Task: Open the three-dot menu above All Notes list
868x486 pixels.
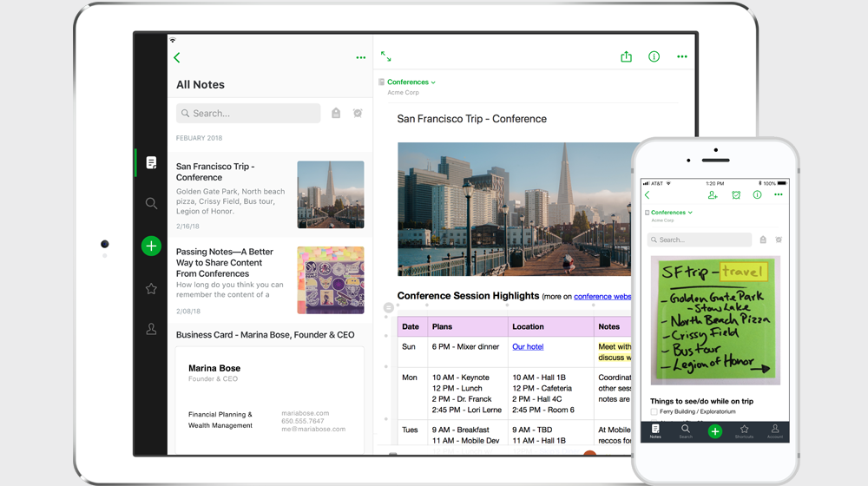Action: coord(360,58)
